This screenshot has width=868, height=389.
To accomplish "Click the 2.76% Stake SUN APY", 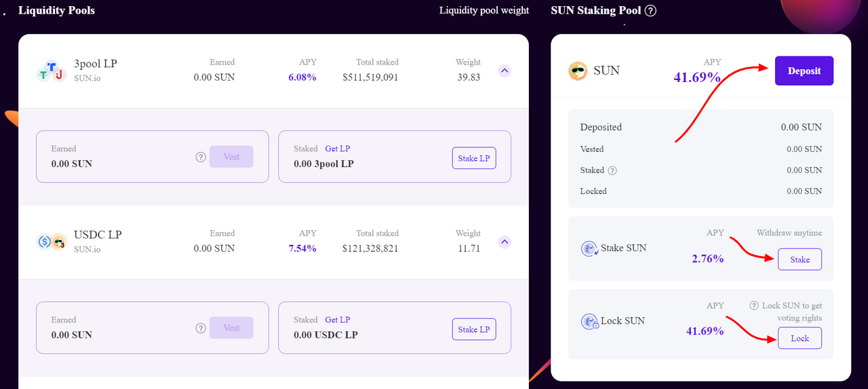I will coord(707,259).
